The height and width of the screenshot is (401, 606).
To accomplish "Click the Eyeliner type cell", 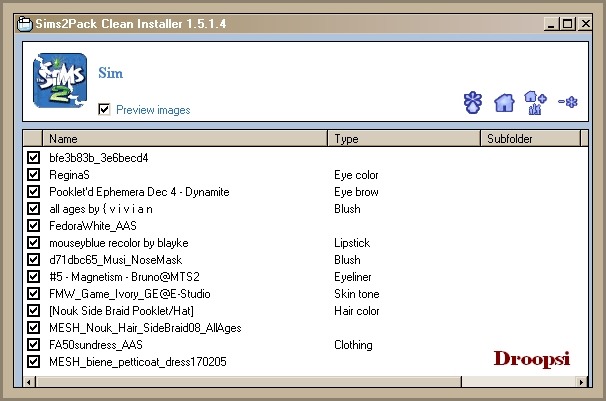I will click(353, 277).
